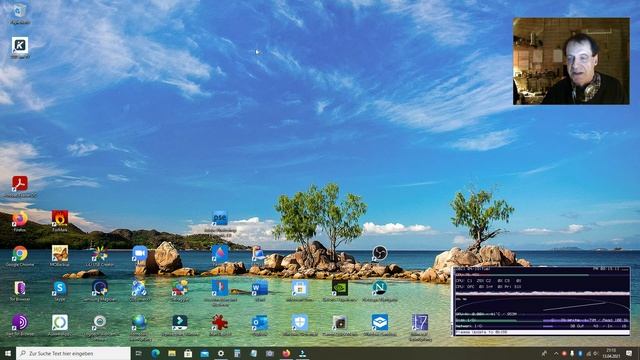Screen dimensions: 640x360
Task: Open the notification center icon
Action: tap(629, 353)
